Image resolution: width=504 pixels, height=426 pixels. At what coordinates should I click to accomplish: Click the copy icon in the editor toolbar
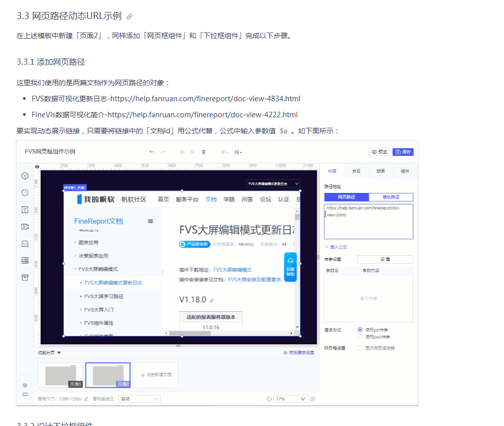pos(182,152)
